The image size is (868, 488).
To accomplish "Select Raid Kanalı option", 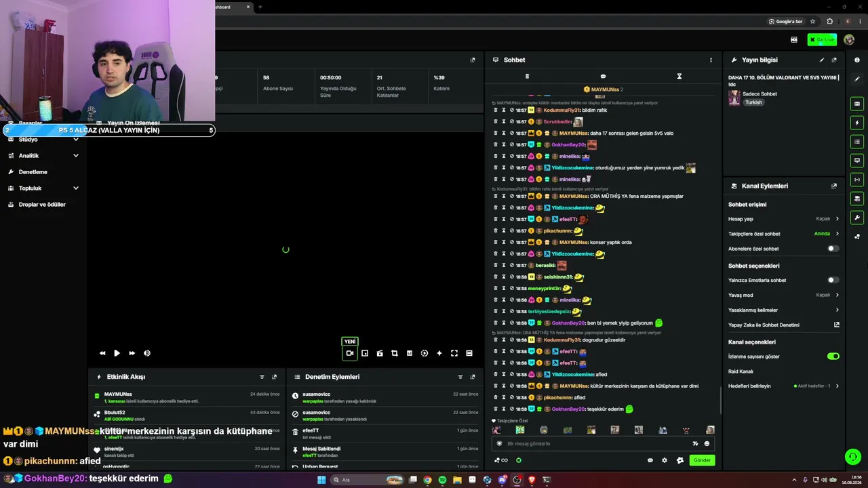I will click(741, 371).
